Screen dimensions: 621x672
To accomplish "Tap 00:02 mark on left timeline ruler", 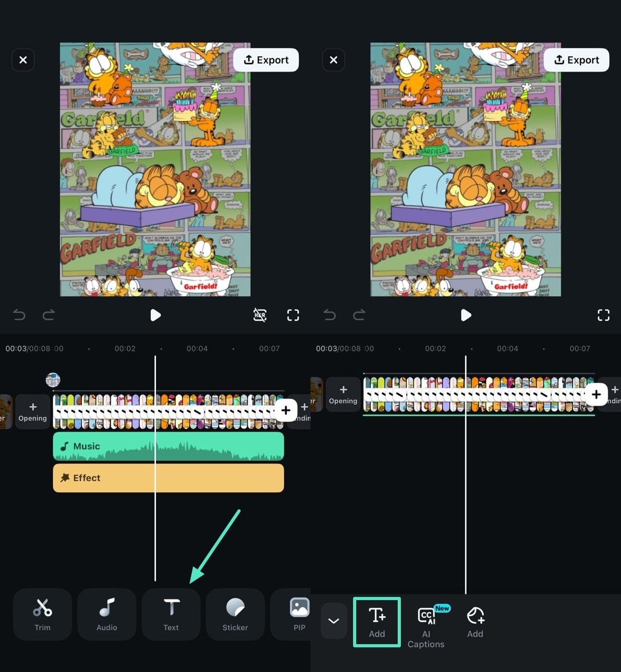I will pyautogui.click(x=125, y=349).
